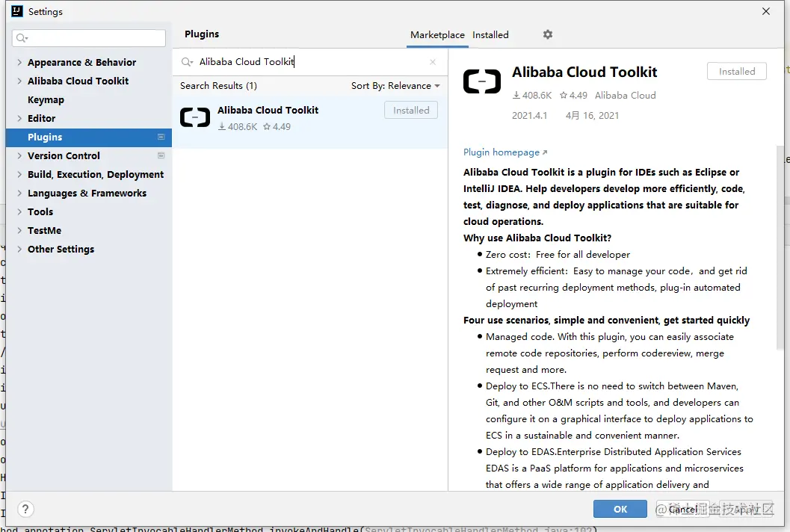
Task: Click the plugin search field text
Action: 247,62
